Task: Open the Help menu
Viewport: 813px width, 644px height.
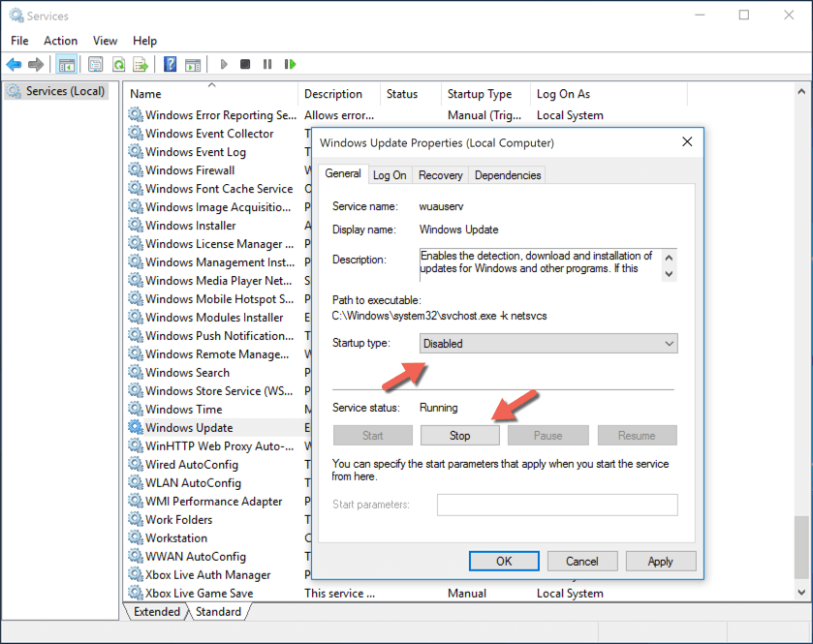Action: coord(144,41)
